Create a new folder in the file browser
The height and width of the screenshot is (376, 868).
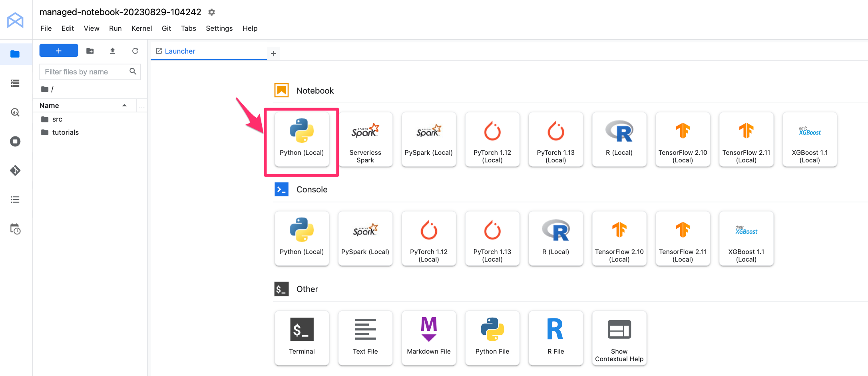tap(90, 51)
